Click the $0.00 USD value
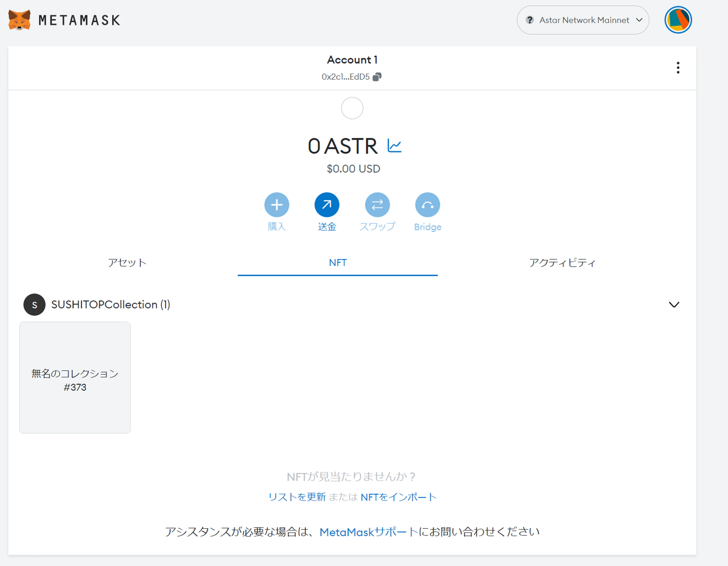 pos(353,169)
